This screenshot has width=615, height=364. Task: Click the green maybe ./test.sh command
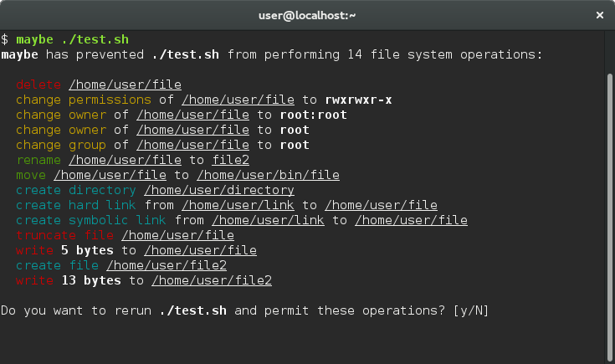[x=72, y=39]
